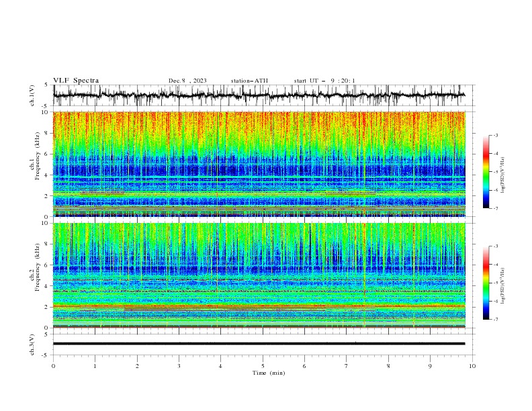
Task: Click the "1" tick on the Time axis
Action: 95,366
